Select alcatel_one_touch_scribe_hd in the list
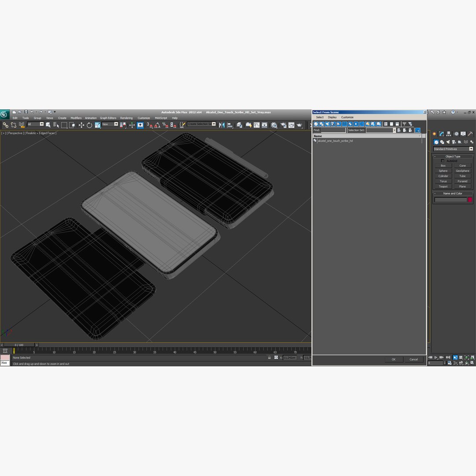Screen dimensions: 476x476 335,141
